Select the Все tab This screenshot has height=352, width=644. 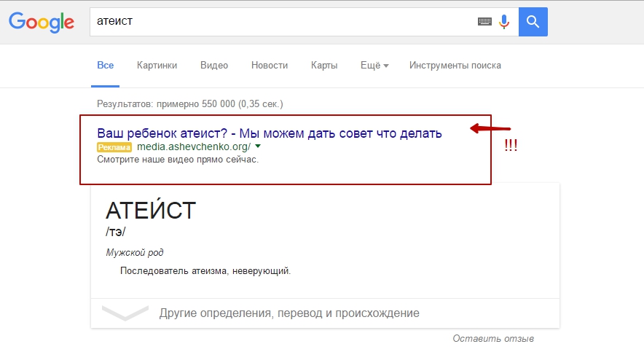(105, 66)
